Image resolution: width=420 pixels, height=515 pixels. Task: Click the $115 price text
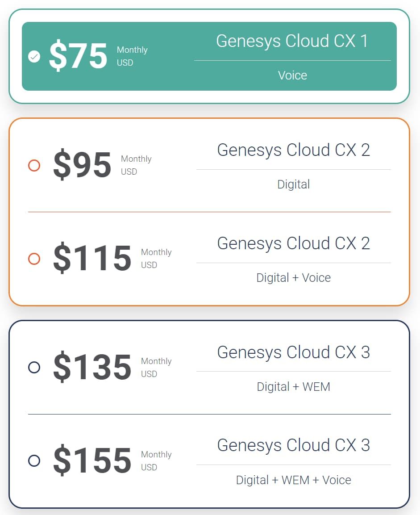tap(91, 257)
